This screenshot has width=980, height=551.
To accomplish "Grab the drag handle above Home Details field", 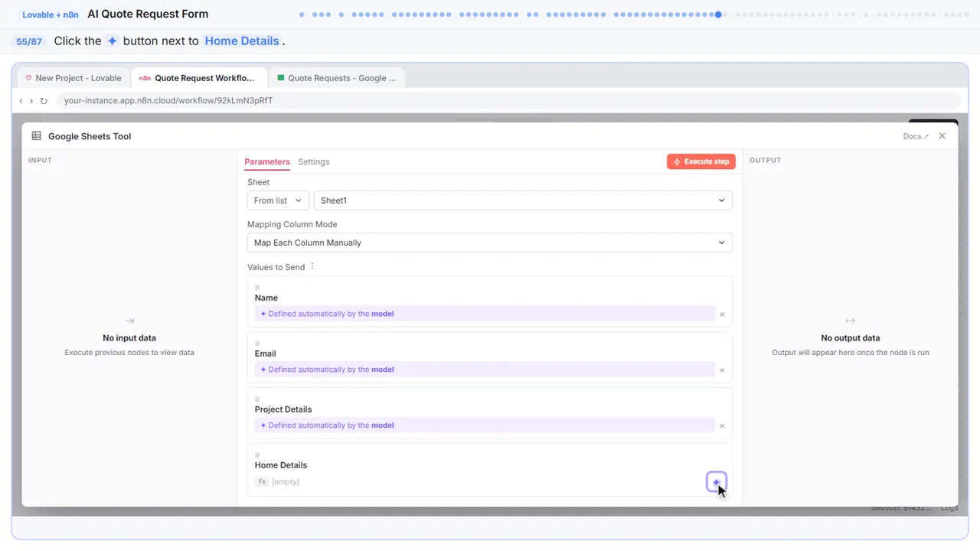I will pyautogui.click(x=257, y=455).
